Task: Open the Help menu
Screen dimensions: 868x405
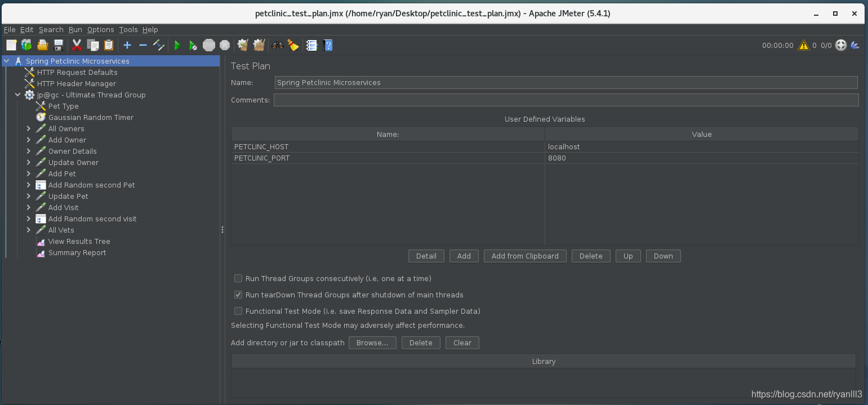Action: pos(150,29)
